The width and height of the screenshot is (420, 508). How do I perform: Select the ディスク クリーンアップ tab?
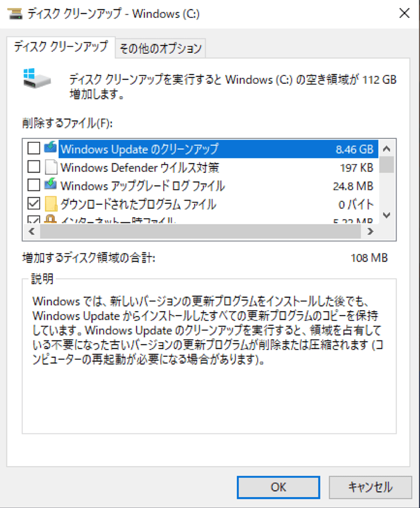pyautogui.click(x=61, y=47)
